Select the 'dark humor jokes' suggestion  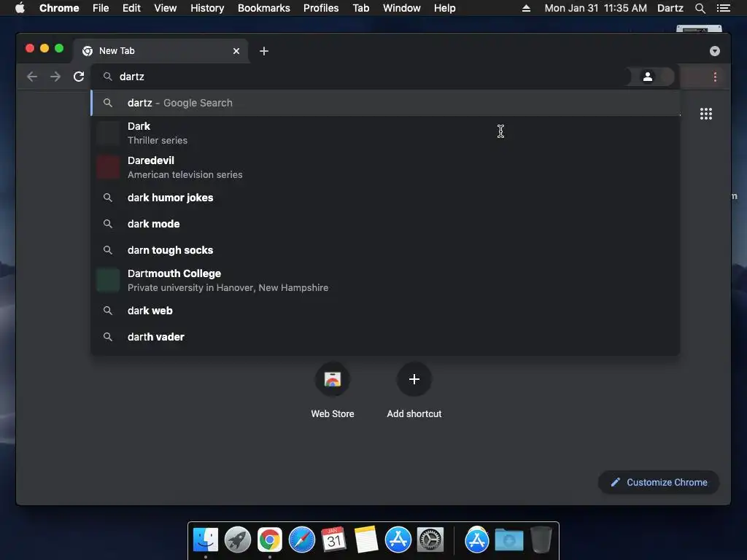(x=385, y=198)
